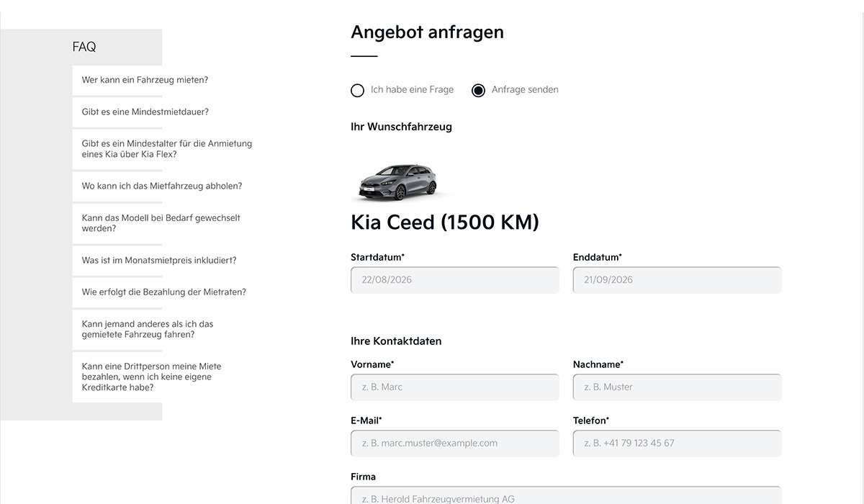Screen dimensions: 864x504
Task: Focus the Nachname input field
Action: click(x=678, y=387)
